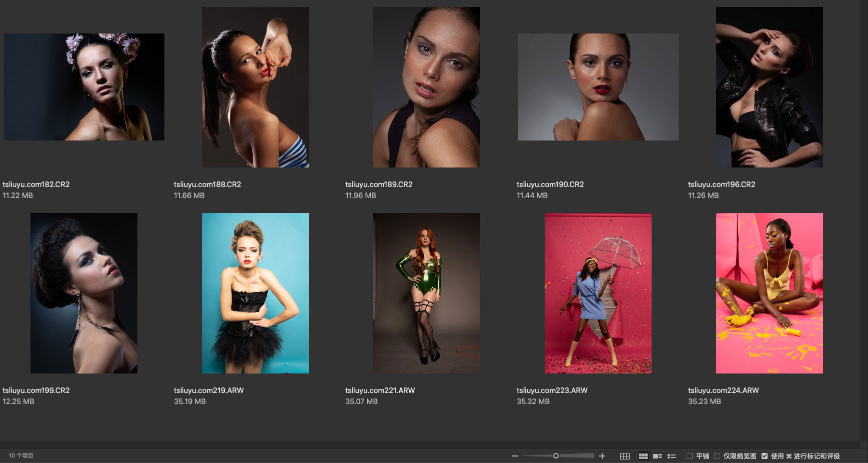Open the tsliuyu.com189.CR2 close-up portrait
This screenshot has width=868, height=463.
[x=426, y=87]
